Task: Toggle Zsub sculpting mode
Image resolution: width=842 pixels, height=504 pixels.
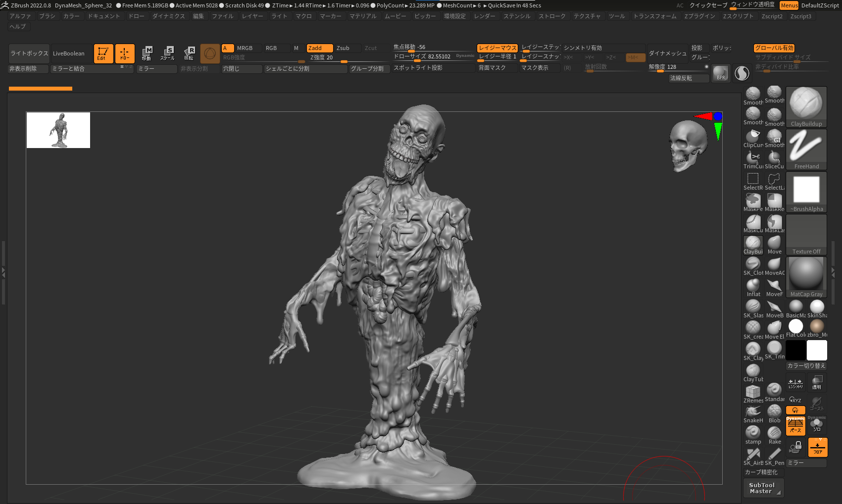Action: click(343, 48)
